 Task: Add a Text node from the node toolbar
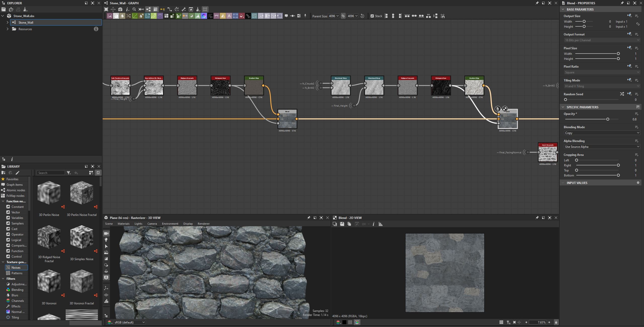point(229,16)
